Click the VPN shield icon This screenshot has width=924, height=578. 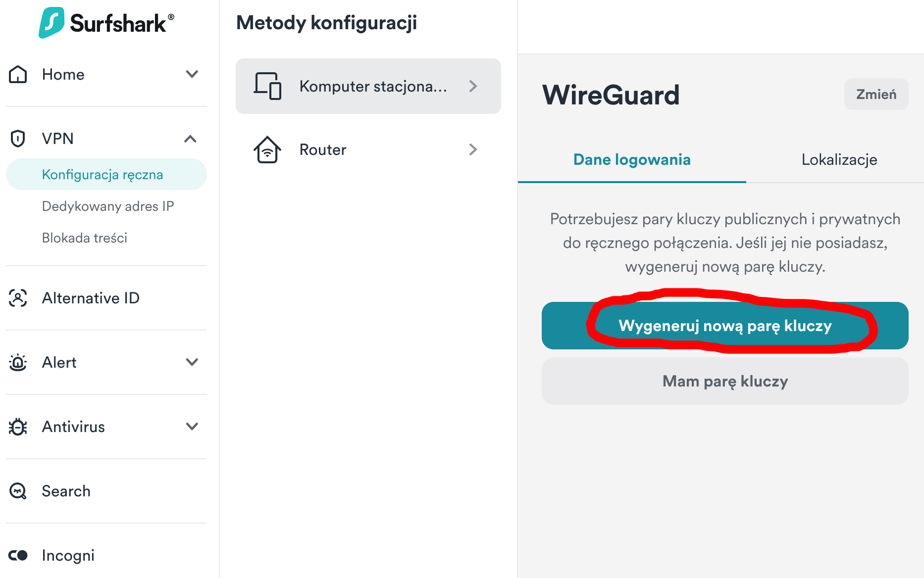[x=18, y=139]
